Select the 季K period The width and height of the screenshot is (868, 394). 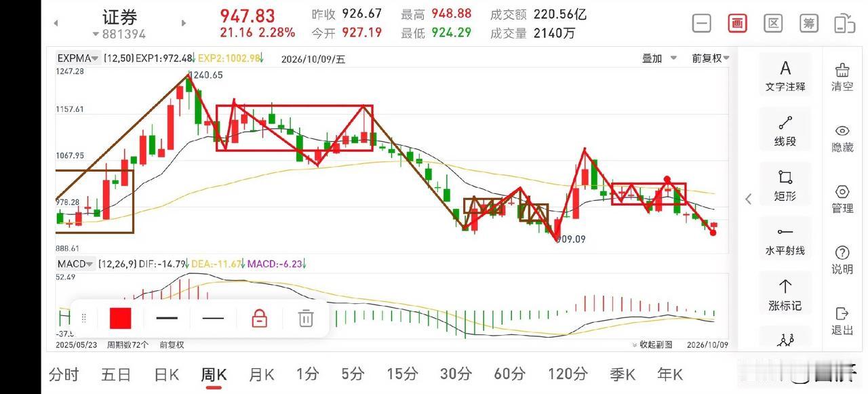[623, 374]
